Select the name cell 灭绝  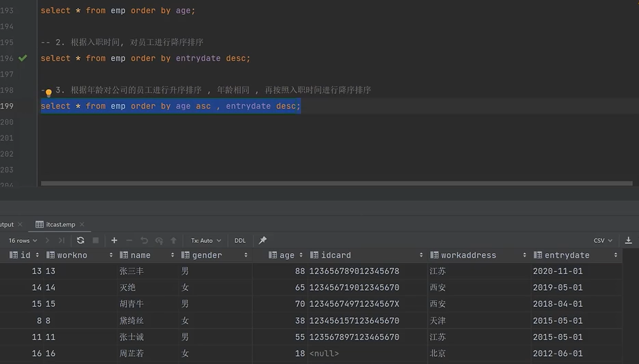(x=148, y=288)
